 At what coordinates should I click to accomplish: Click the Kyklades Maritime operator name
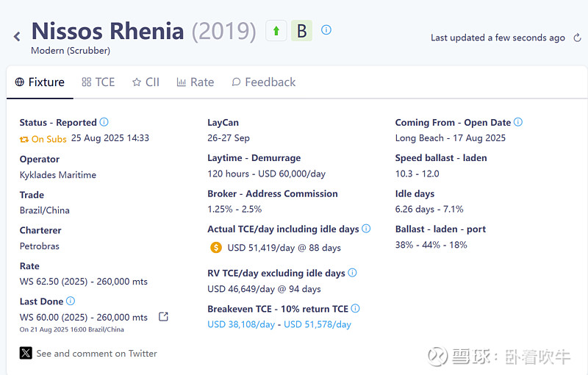coord(58,175)
